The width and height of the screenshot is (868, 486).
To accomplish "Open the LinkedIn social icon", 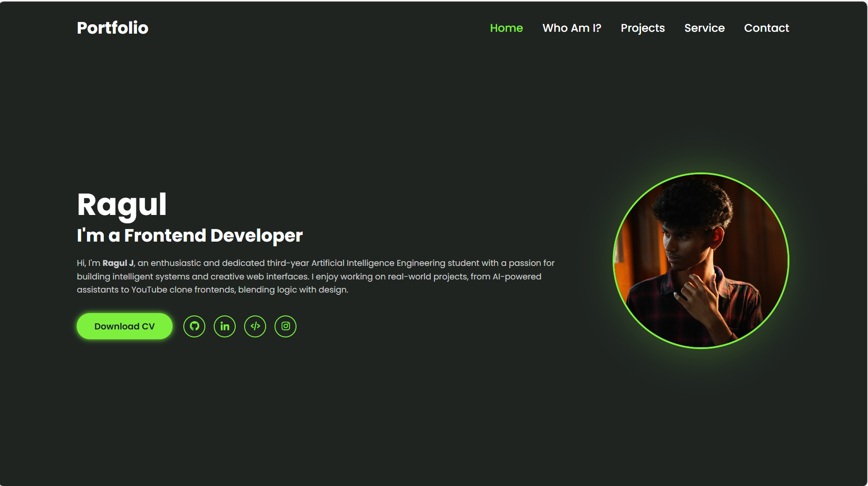I will click(224, 326).
